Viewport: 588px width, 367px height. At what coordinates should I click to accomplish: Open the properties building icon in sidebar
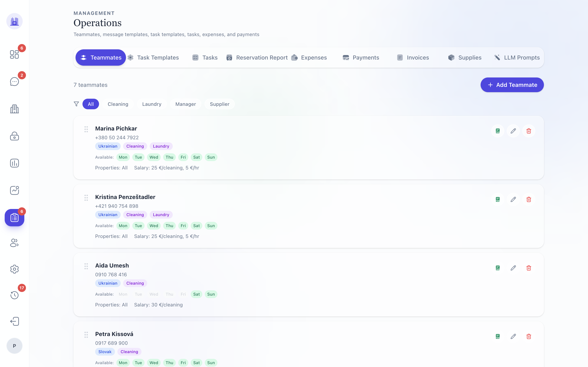click(x=14, y=109)
